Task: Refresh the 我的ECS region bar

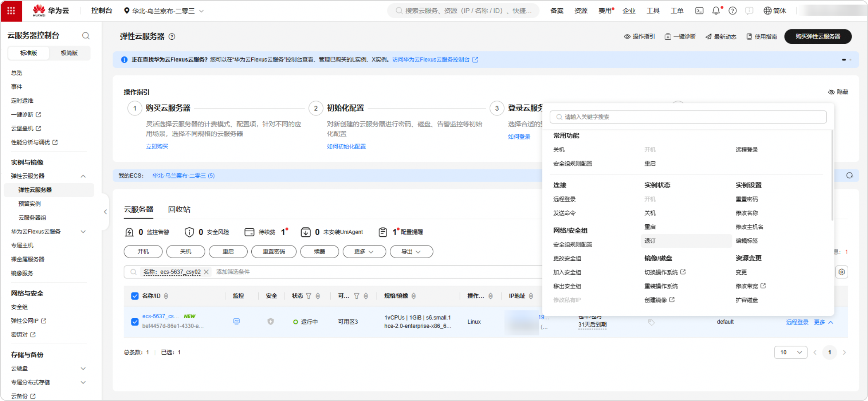Action: tap(849, 175)
